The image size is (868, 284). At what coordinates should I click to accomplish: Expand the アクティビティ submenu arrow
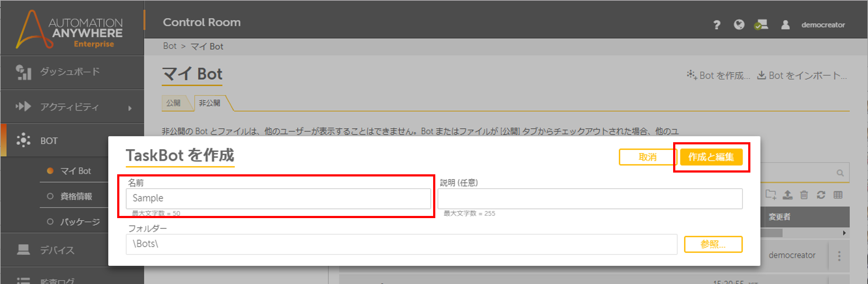pyautogui.click(x=130, y=108)
